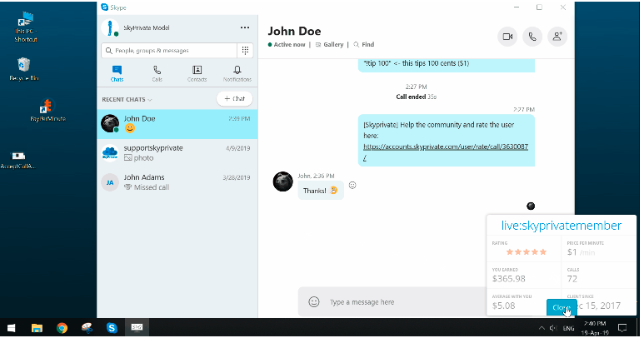Screen dimensions: 644x338
Task: Start an audio call with John Doe
Action: pos(532,37)
